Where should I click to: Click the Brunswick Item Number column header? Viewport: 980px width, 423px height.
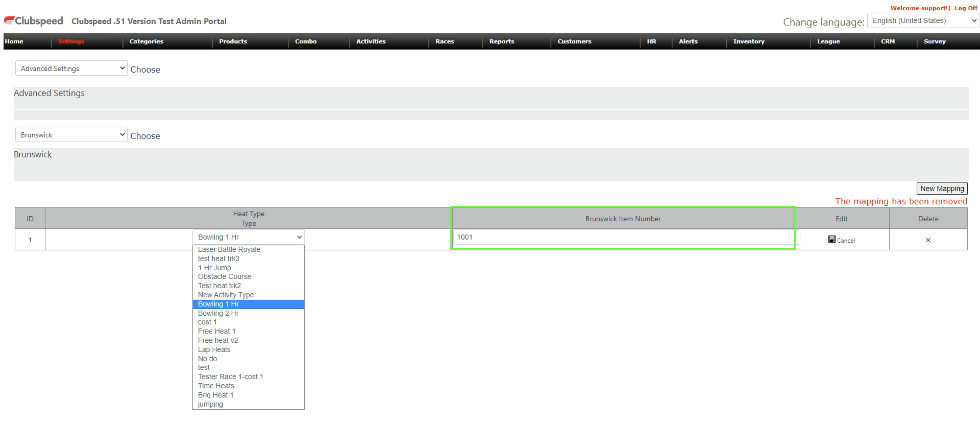tap(623, 219)
